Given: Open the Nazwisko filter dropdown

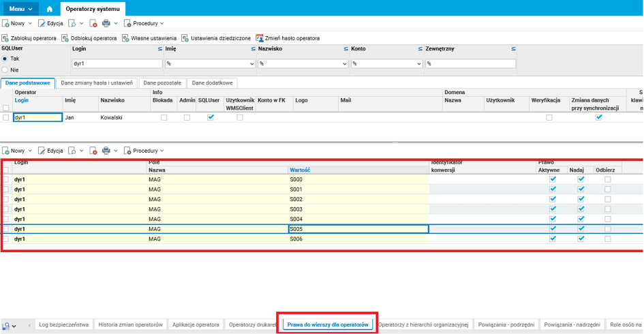Looking at the screenshot, I should (x=345, y=63).
